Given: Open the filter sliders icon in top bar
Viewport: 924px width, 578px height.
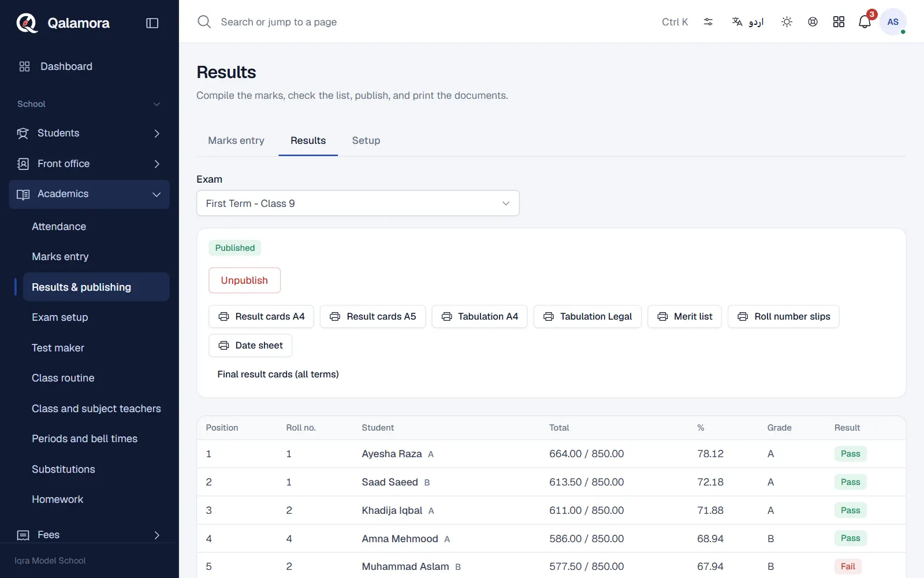Looking at the screenshot, I should 708,22.
